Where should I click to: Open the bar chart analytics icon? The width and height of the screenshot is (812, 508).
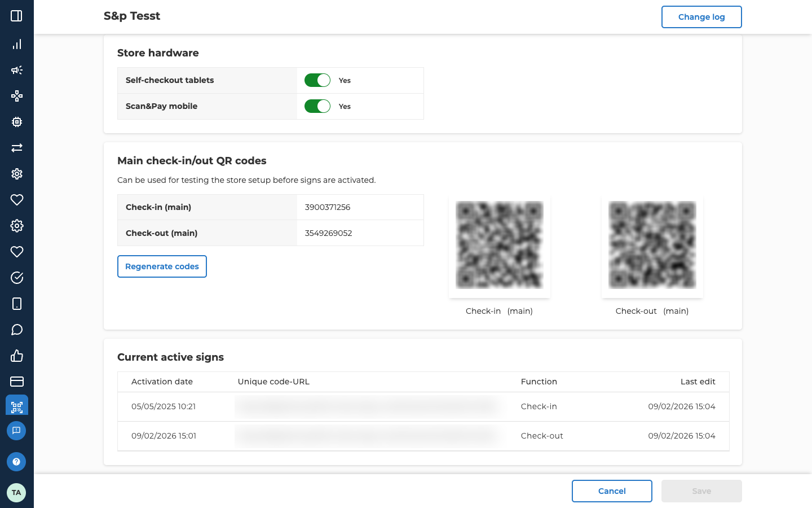16,44
